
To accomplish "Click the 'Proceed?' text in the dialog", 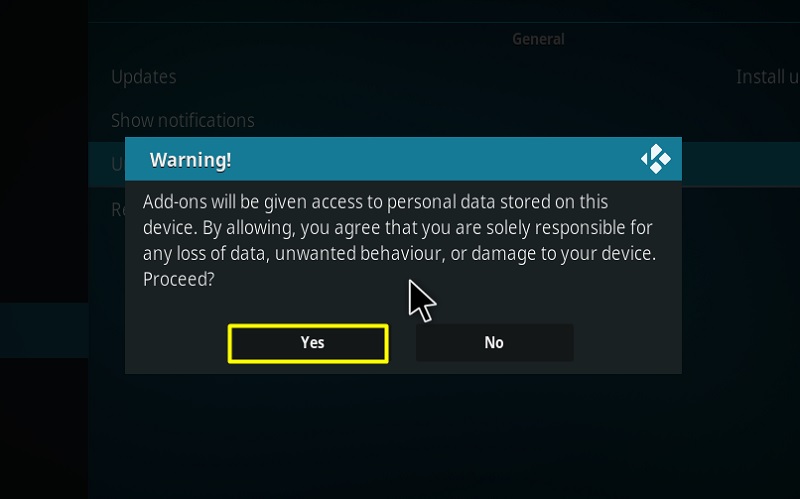I will (179, 280).
